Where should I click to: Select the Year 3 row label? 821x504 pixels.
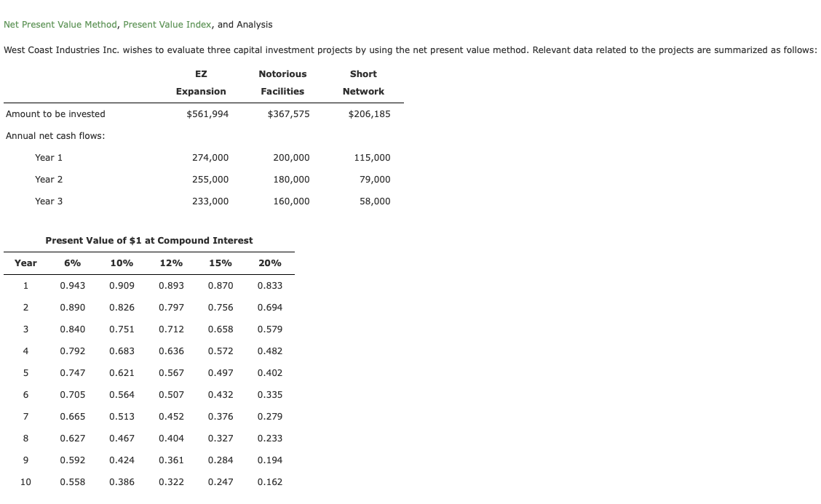49,201
